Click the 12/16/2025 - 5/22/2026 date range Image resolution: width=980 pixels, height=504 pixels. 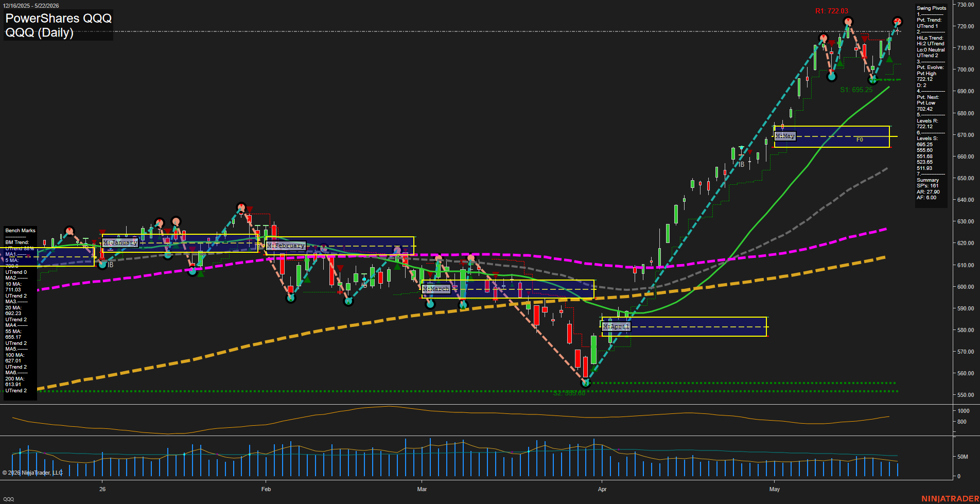tap(31, 6)
